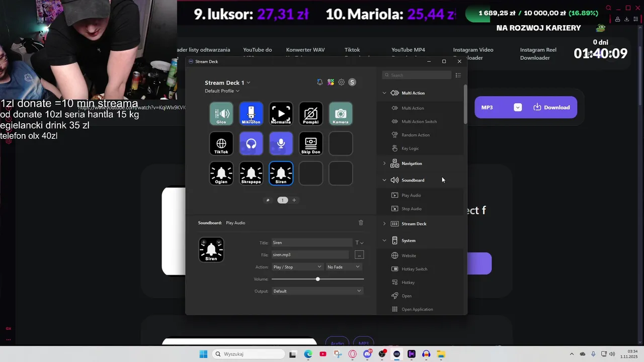
Task: Open the Action Play / Stop dropdown
Action: [297, 267]
